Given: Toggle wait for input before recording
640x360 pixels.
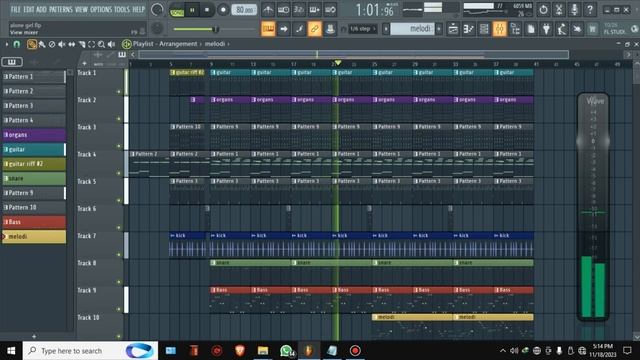Looking at the screenshot, I should (283, 9).
